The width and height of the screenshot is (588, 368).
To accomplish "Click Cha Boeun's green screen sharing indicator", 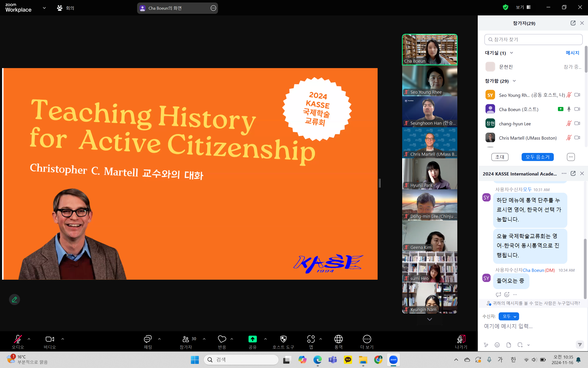I will pos(560,109).
